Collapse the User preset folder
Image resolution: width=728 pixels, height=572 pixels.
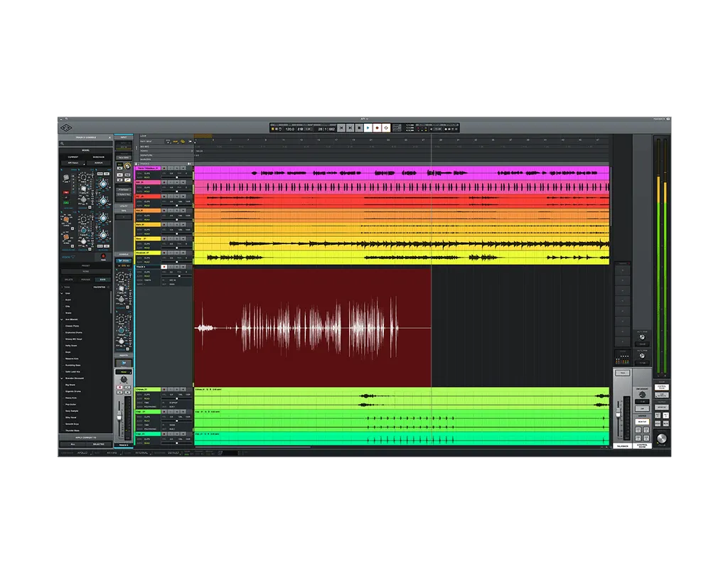[x=62, y=293]
